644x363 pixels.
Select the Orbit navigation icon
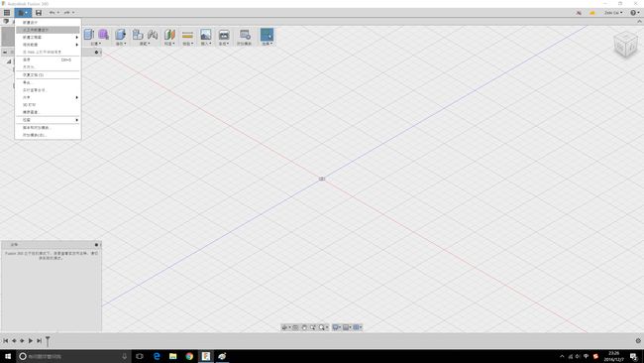pyautogui.click(x=284, y=327)
